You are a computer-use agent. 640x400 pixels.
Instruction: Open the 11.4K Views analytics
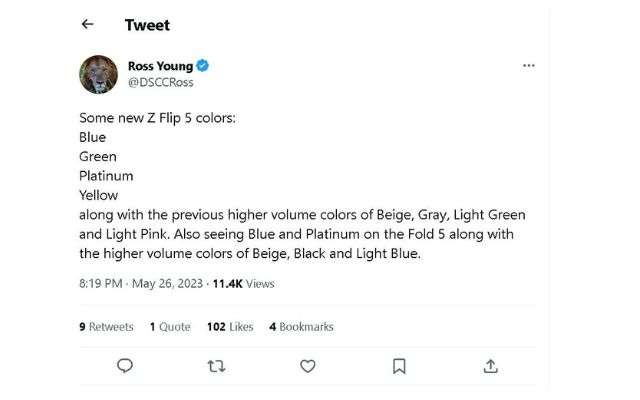[240, 284]
